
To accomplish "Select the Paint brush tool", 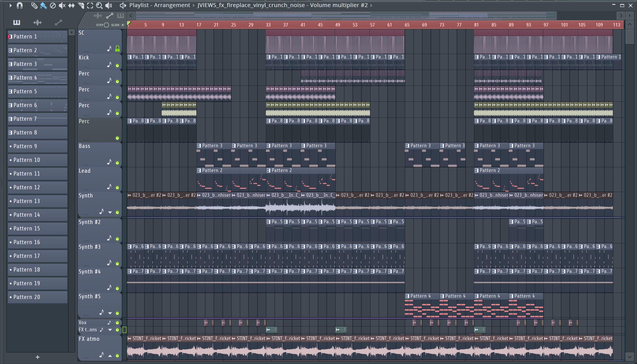I will (x=43, y=5).
